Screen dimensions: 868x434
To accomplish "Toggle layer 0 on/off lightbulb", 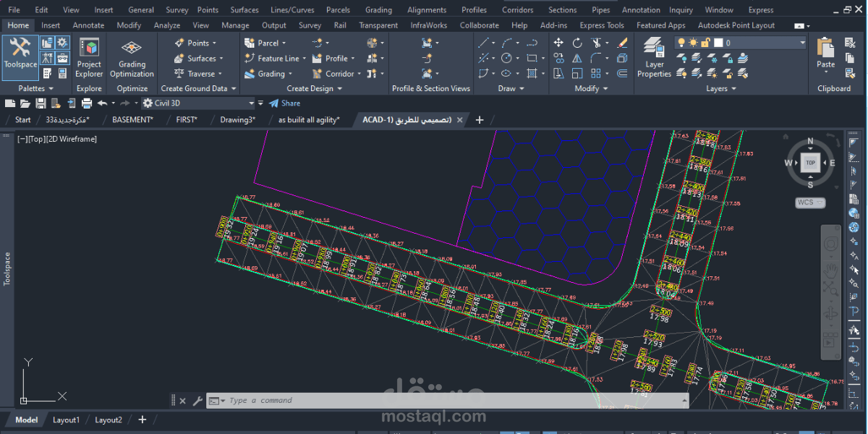I will pyautogui.click(x=682, y=43).
